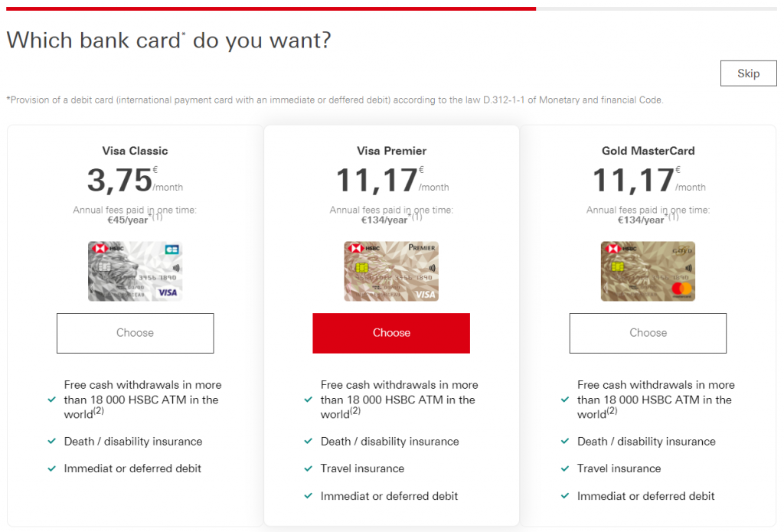This screenshot has width=784, height=532.
Task: Click the Gold MasterCard card image
Action: coord(648,271)
